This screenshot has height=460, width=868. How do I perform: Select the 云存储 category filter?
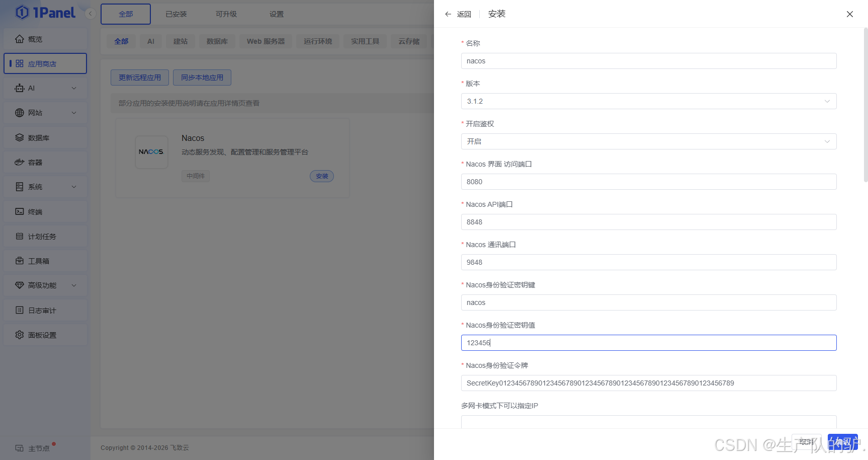pos(409,41)
